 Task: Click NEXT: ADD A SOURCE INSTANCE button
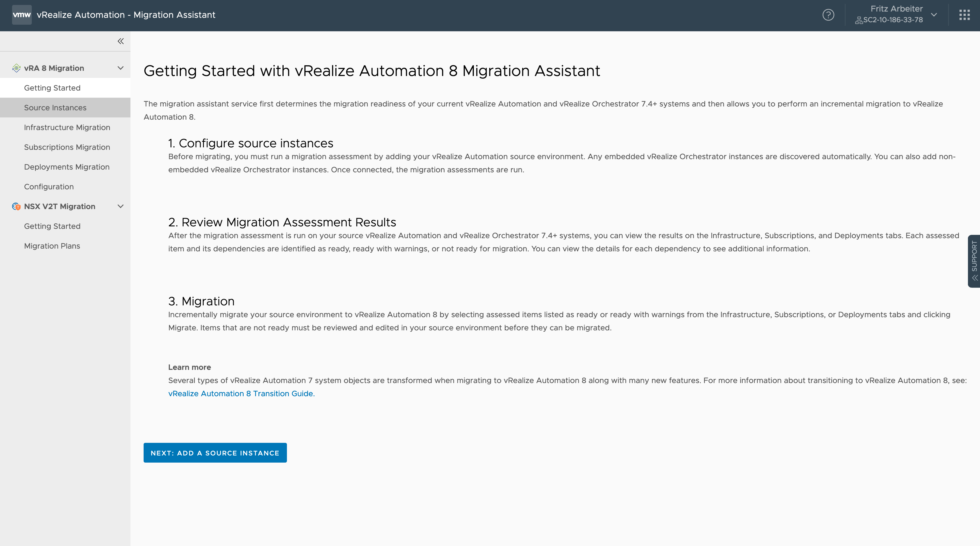(x=215, y=452)
